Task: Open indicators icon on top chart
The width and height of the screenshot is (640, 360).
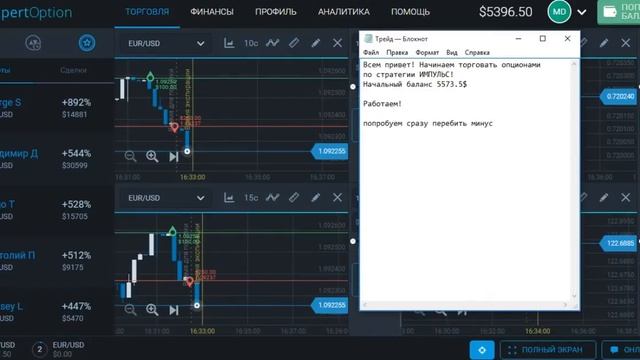Action: click(272, 43)
